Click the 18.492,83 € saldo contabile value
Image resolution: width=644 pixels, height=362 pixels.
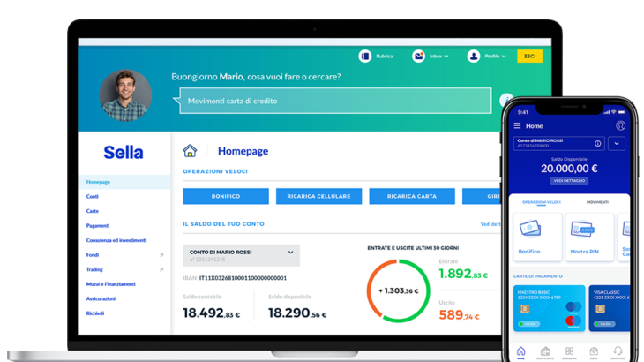tap(211, 313)
